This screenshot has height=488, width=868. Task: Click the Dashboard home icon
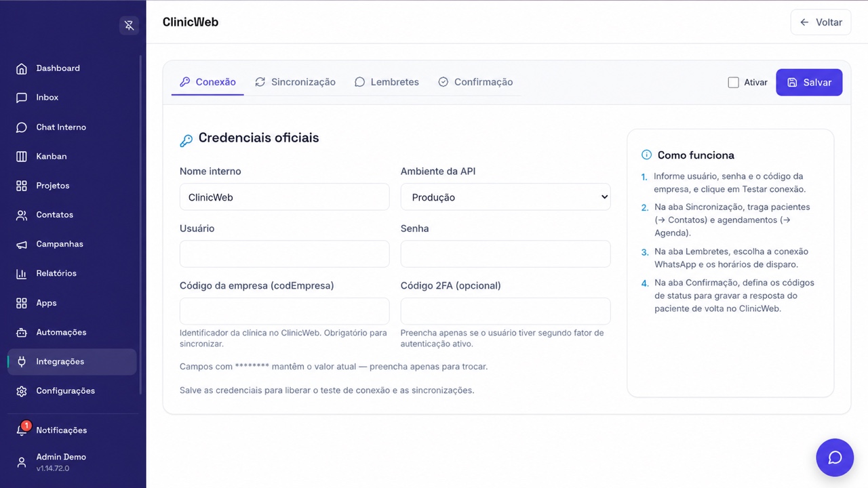tap(22, 68)
